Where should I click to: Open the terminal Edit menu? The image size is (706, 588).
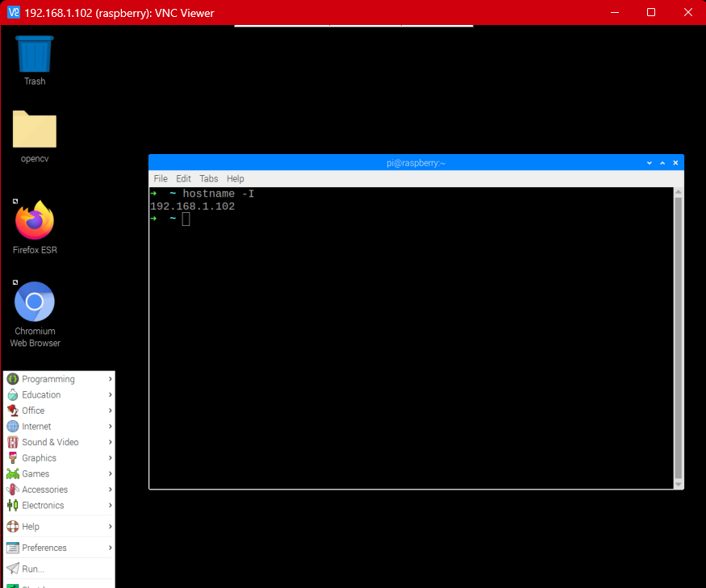click(x=184, y=178)
